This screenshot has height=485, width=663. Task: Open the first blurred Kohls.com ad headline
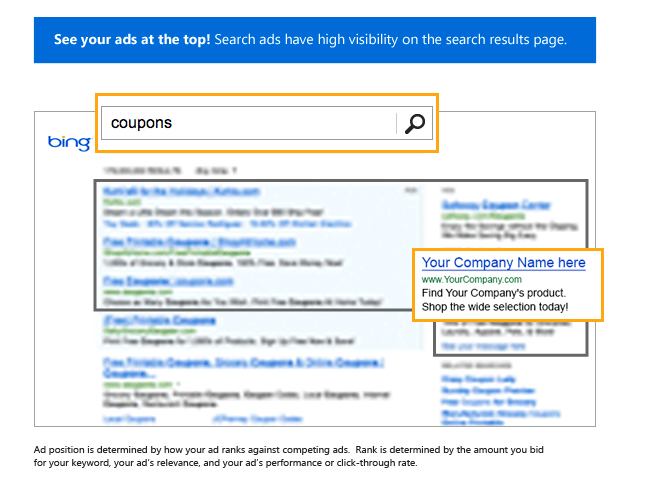181,192
